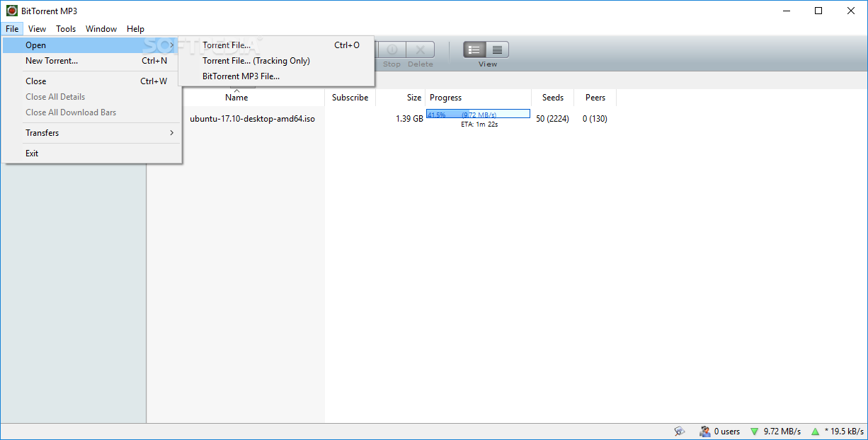Click the 19.5 kB/s upload speed
The width and height of the screenshot is (868, 440).
(844, 432)
